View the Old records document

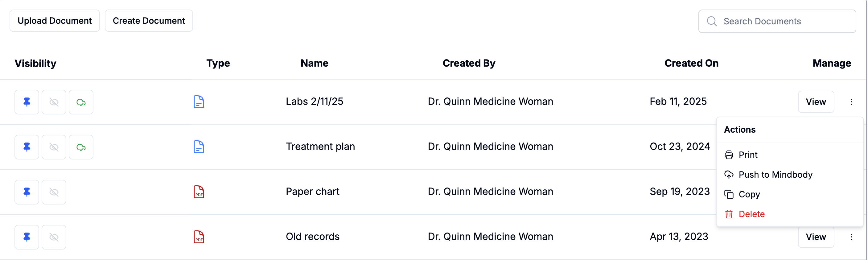click(x=816, y=237)
